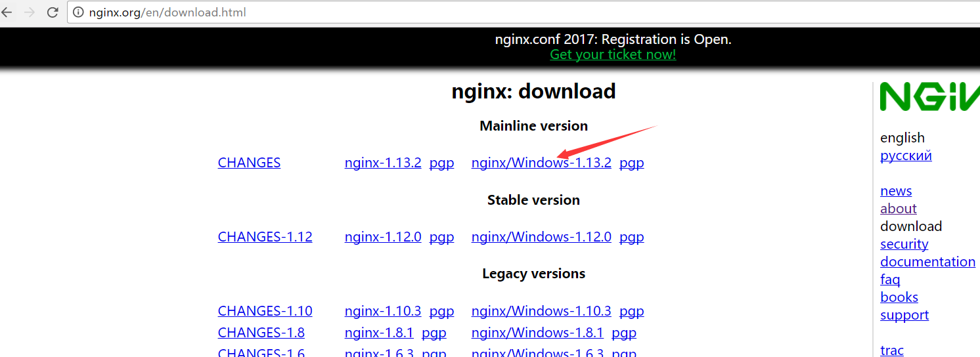Open the news page in sidebar
Screen dimensions: 980x357
[896, 191]
